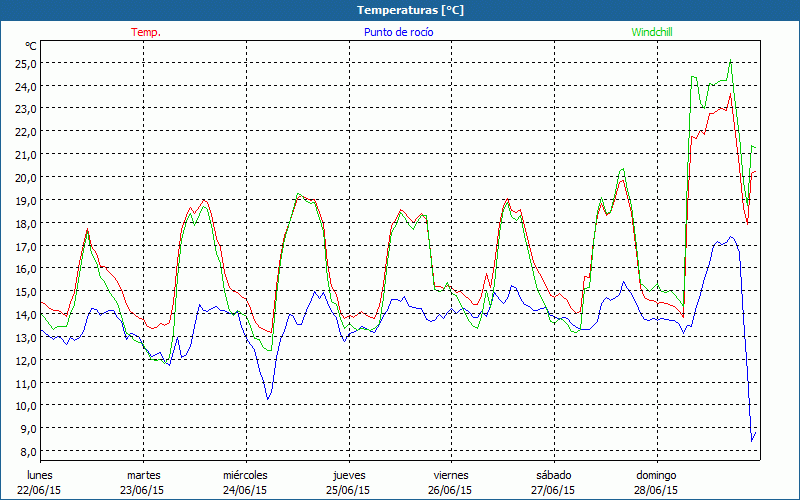Viewport: 800px width, 500px height.
Task: Click the martes day label
Action: [x=143, y=475]
